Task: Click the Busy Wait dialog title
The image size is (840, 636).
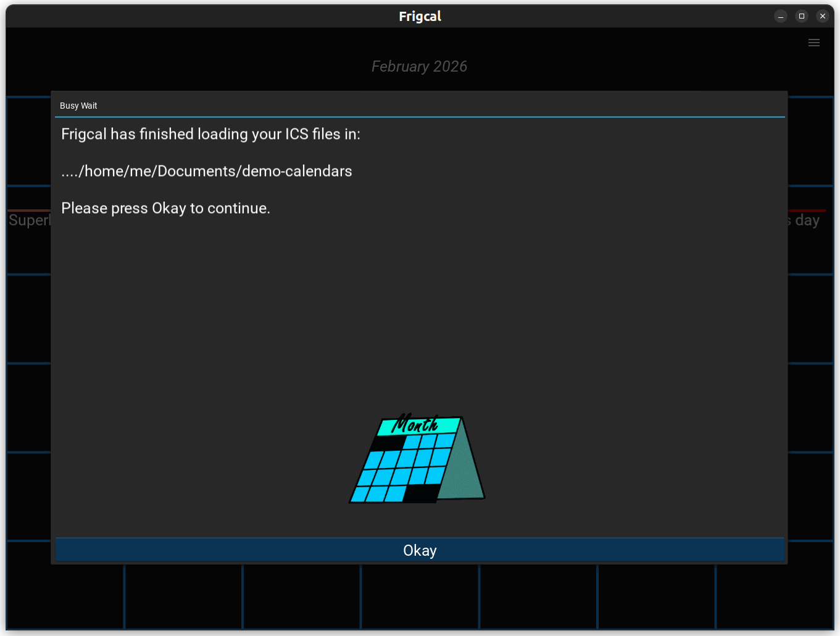Action: point(78,106)
